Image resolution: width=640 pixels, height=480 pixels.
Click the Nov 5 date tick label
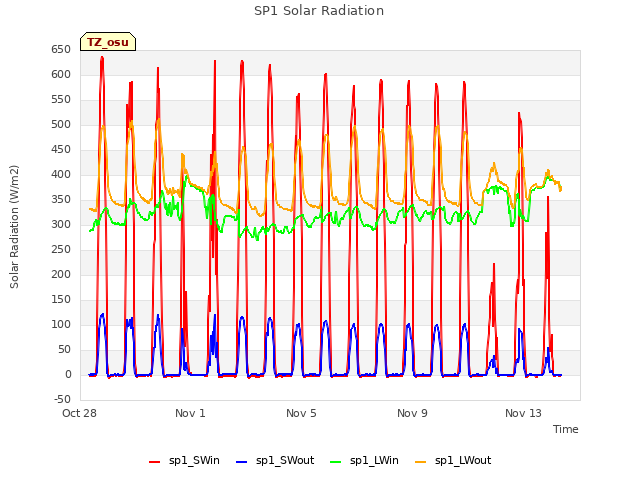301,413
